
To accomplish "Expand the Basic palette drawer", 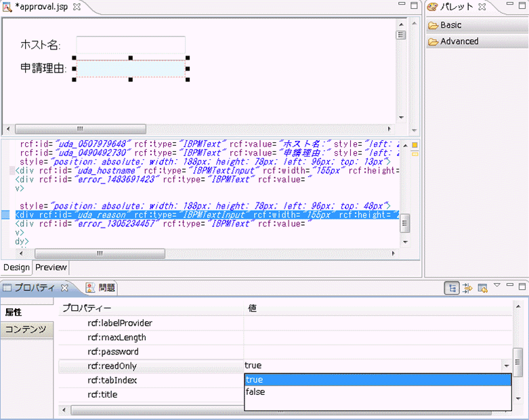I will (450, 25).
